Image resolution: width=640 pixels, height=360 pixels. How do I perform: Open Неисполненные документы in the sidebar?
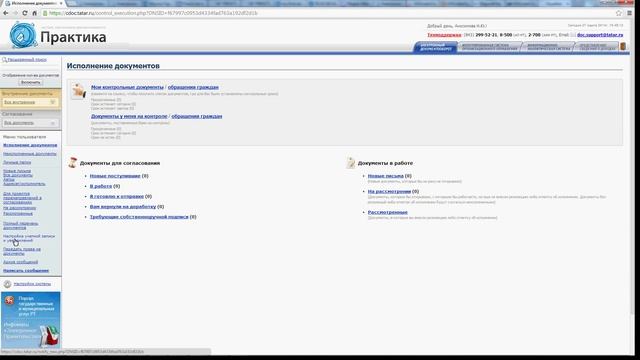point(30,154)
